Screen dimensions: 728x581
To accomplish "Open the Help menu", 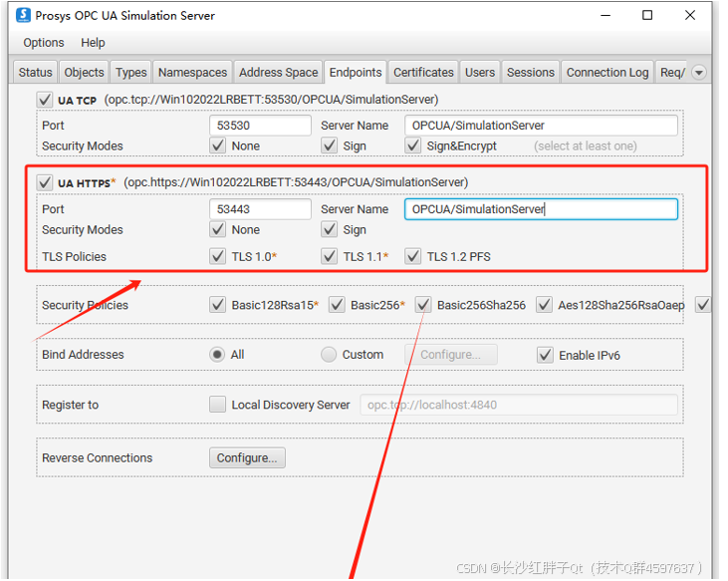I will (93, 43).
